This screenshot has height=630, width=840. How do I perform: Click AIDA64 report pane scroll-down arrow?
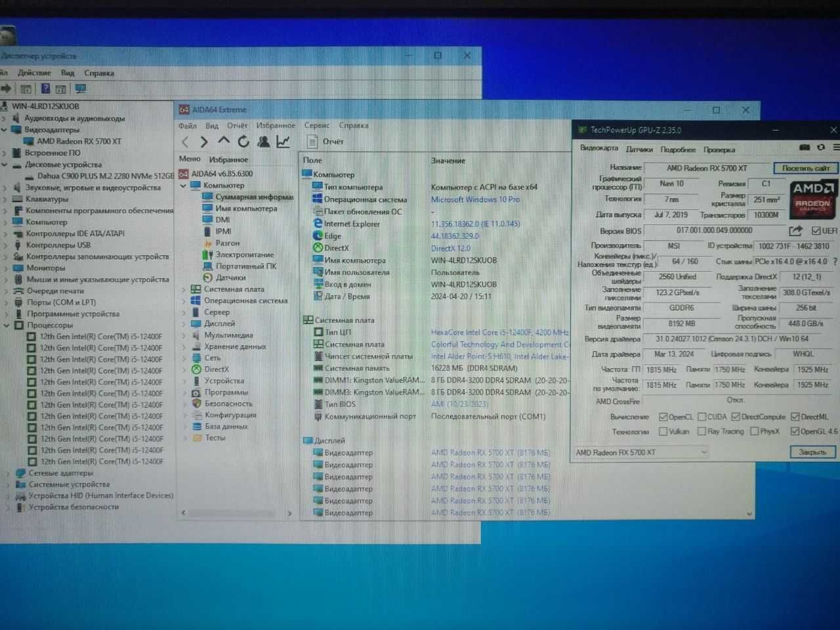749,514
